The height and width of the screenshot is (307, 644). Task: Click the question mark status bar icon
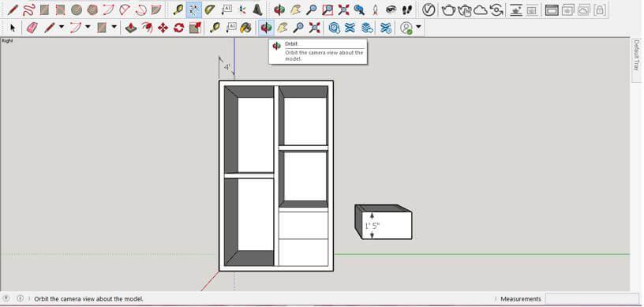tap(6, 299)
